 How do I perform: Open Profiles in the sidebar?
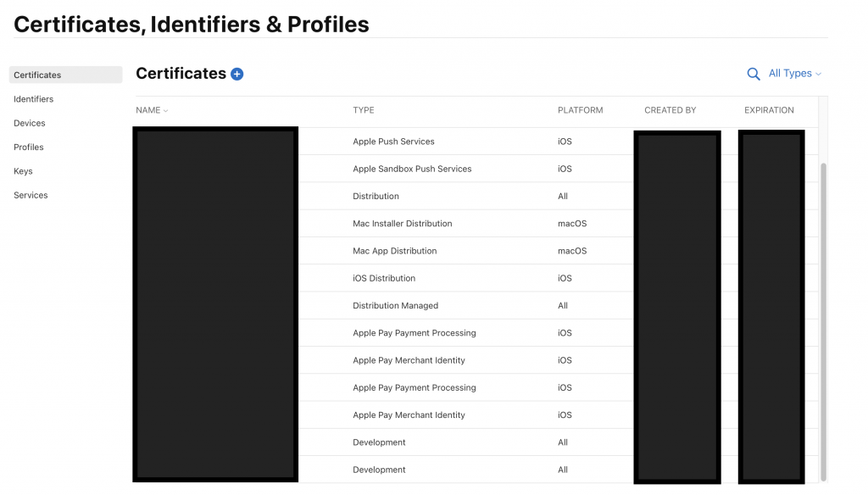[29, 147]
